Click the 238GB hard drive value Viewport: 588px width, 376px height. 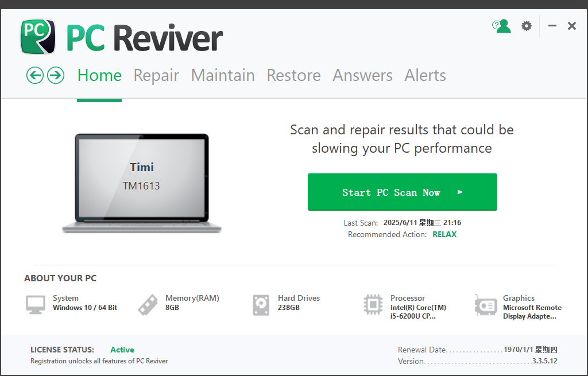[x=289, y=307]
